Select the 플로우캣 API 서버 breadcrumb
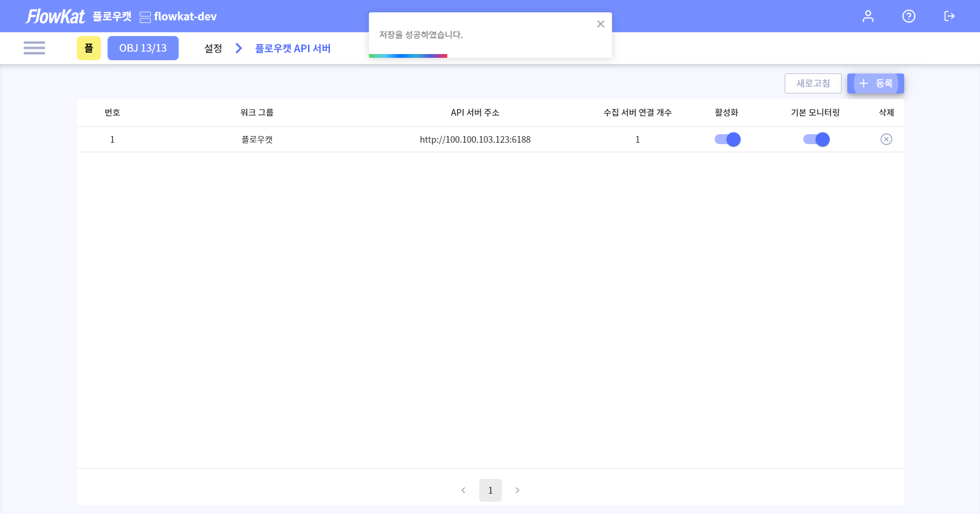Screen dimensions: 980x514 292,48
